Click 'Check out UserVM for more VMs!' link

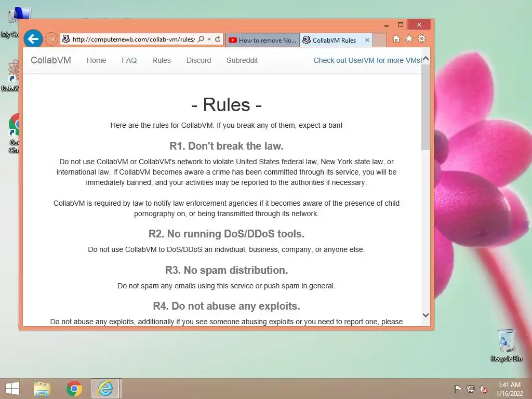click(368, 60)
